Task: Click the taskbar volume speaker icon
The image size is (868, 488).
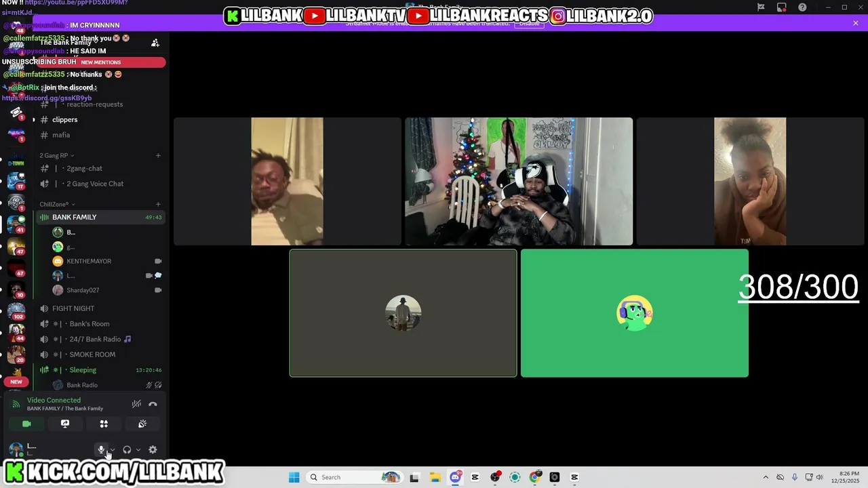Action: coord(819,477)
